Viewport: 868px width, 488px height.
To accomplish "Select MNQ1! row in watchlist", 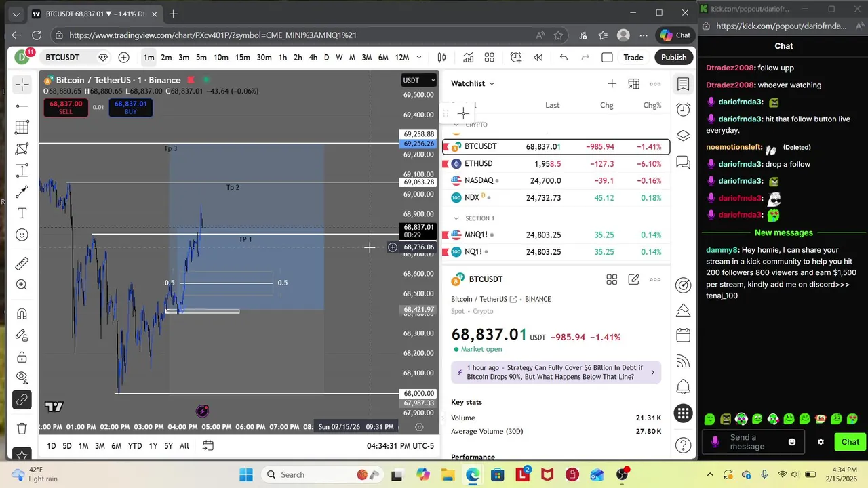I will point(556,235).
